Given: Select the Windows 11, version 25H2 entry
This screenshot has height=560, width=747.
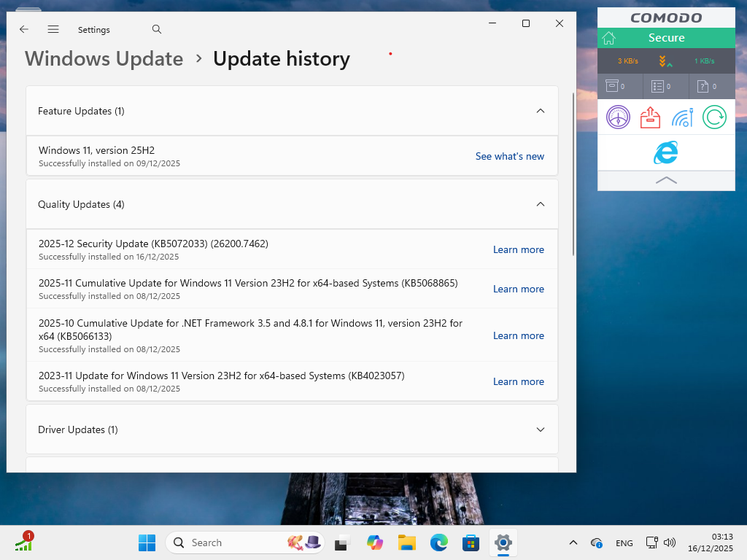Looking at the screenshot, I should 292,156.
